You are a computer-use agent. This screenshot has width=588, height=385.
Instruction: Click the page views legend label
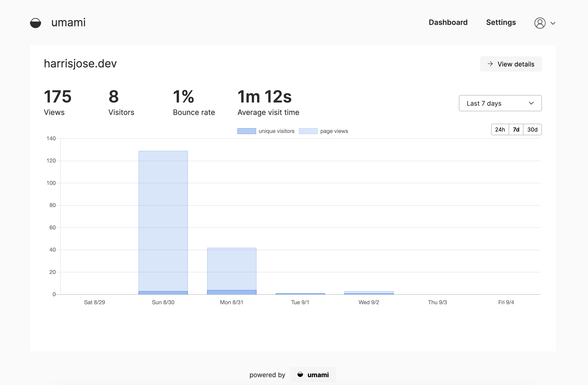[334, 131]
